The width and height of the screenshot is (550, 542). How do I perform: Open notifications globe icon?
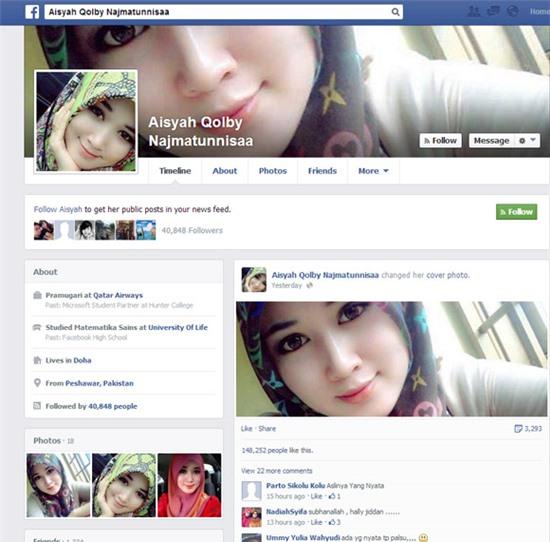tap(512, 11)
